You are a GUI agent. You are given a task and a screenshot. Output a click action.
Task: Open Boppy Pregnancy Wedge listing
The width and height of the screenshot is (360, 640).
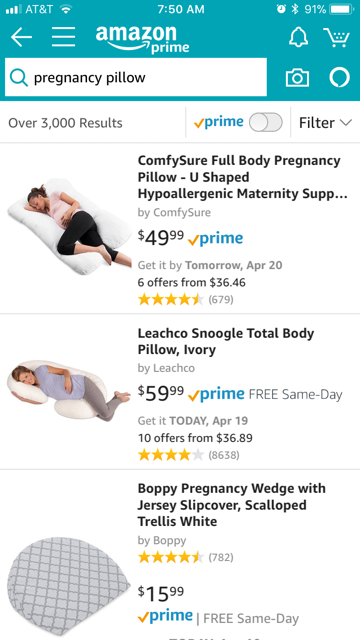231,505
